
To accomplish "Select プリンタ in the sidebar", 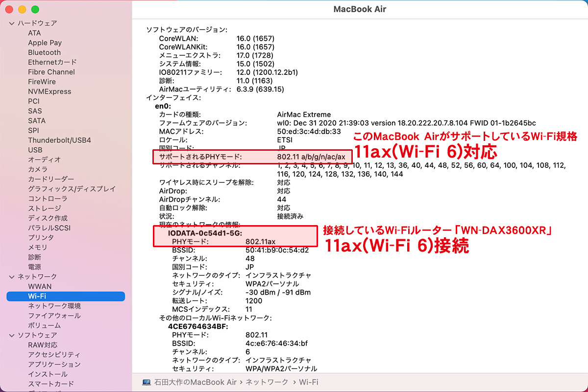I will (41, 237).
